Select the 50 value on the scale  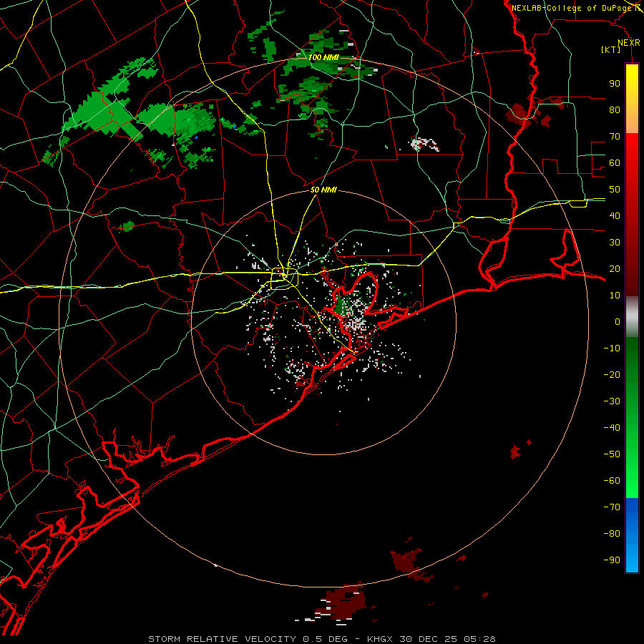[x=615, y=190]
